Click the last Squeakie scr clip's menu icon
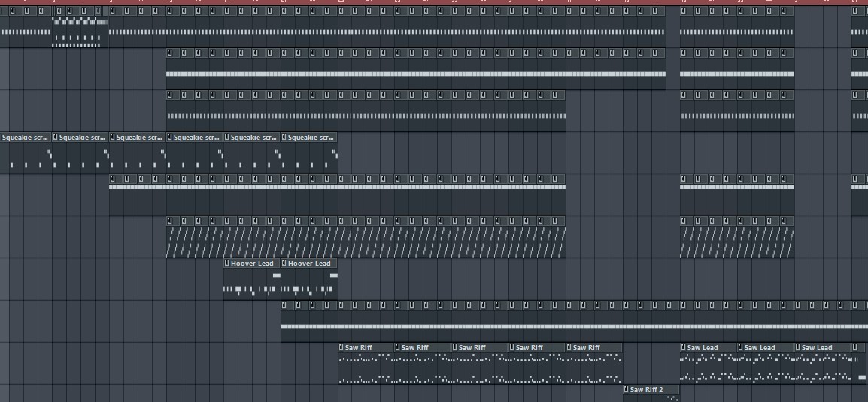This screenshot has width=868, height=402. point(284,138)
